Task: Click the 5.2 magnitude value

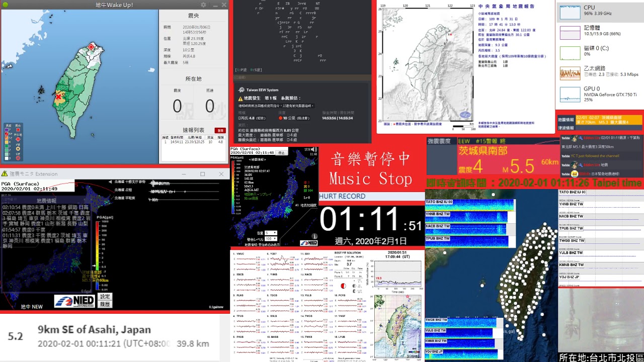Action: click(x=16, y=336)
